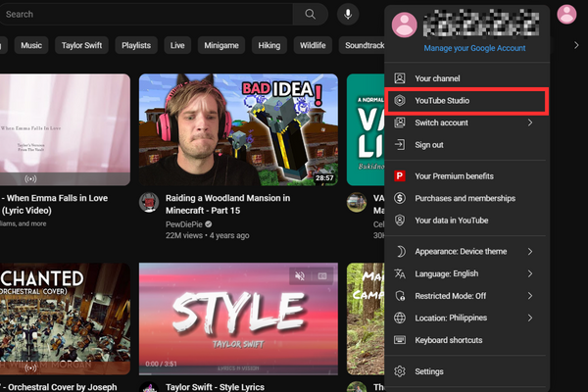Open Settings menu entry

[x=466, y=371]
